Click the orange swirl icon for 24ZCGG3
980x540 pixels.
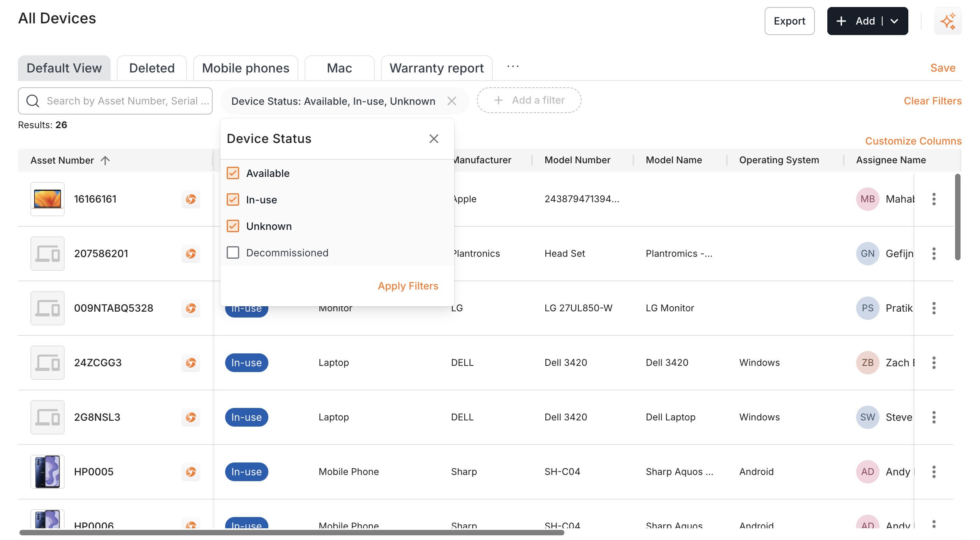[191, 363]
